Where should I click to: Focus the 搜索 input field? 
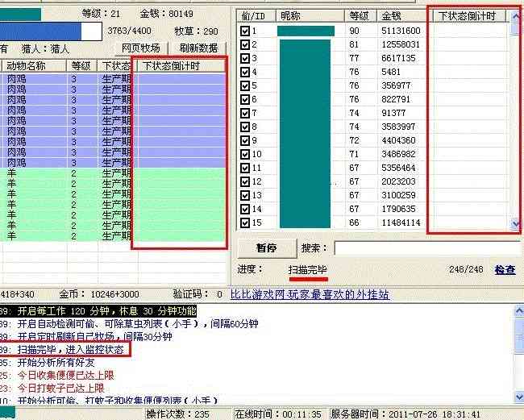click(428, 248)
